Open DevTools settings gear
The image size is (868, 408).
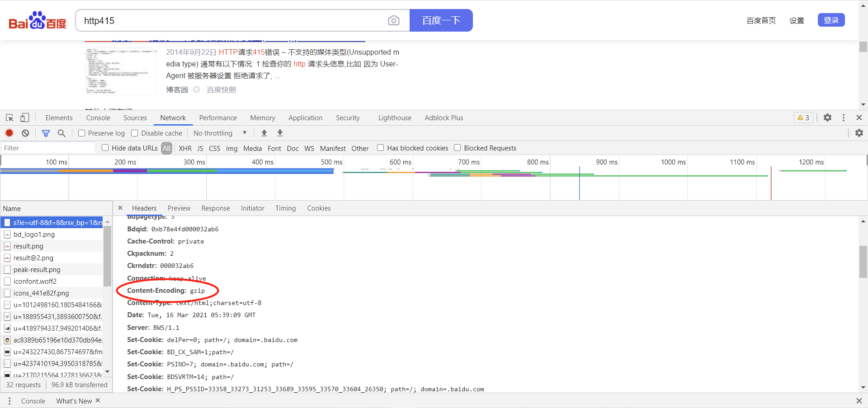click(827, 117)
